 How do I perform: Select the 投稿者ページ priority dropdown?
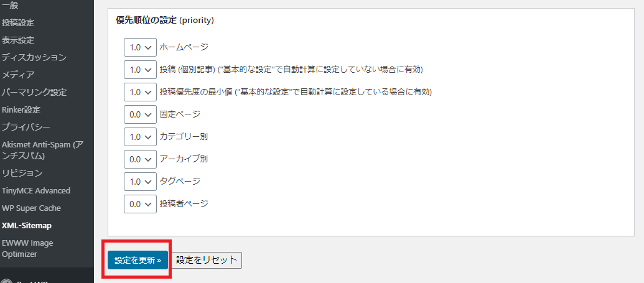[x=140, y=204]
